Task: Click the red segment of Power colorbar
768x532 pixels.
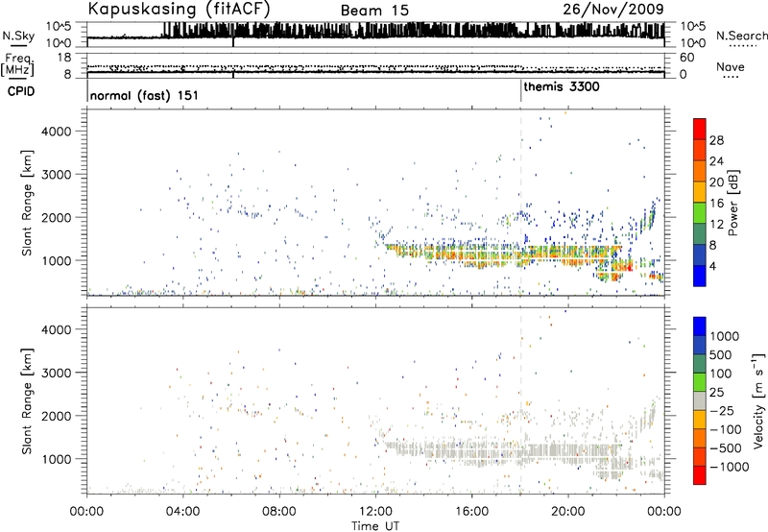Action: (x=700, y=129)
